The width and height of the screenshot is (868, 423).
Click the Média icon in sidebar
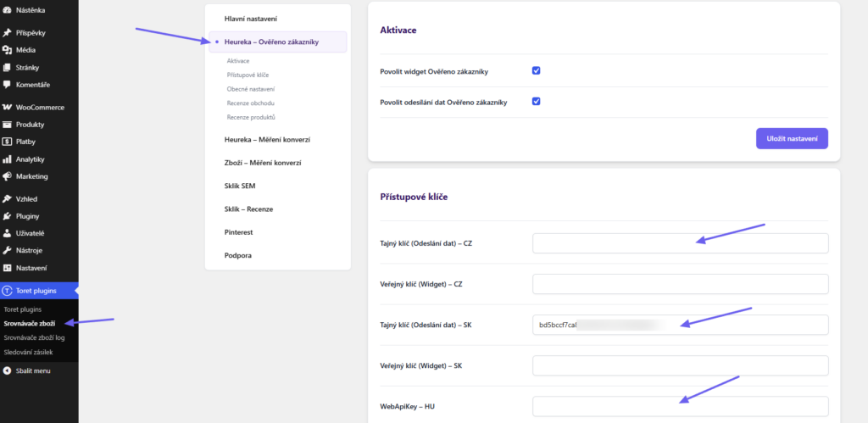tap(7, 50)
